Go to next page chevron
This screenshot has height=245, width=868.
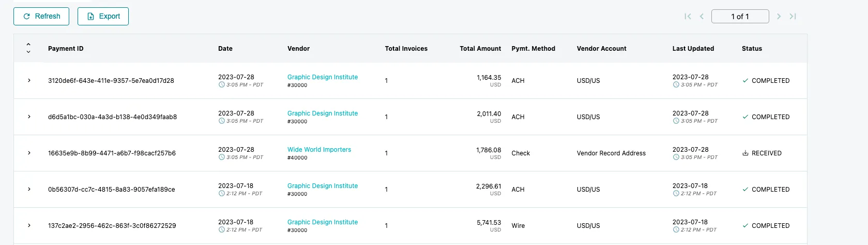coord(779,17)
